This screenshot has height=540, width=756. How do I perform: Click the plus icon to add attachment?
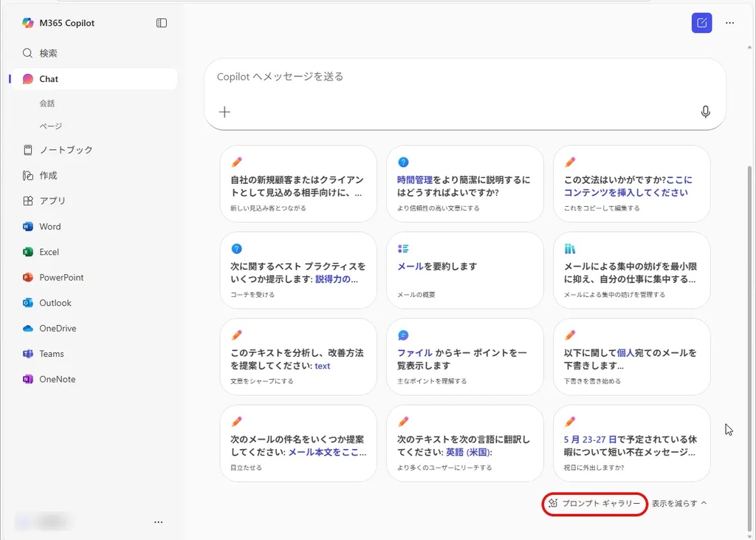coord(224,112)
